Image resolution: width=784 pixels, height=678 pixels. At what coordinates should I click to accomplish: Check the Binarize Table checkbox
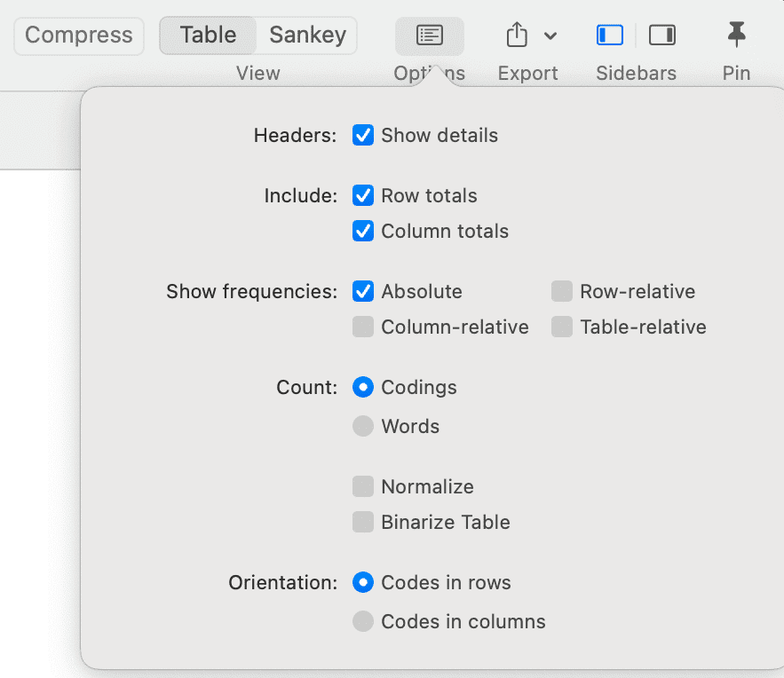363,522
